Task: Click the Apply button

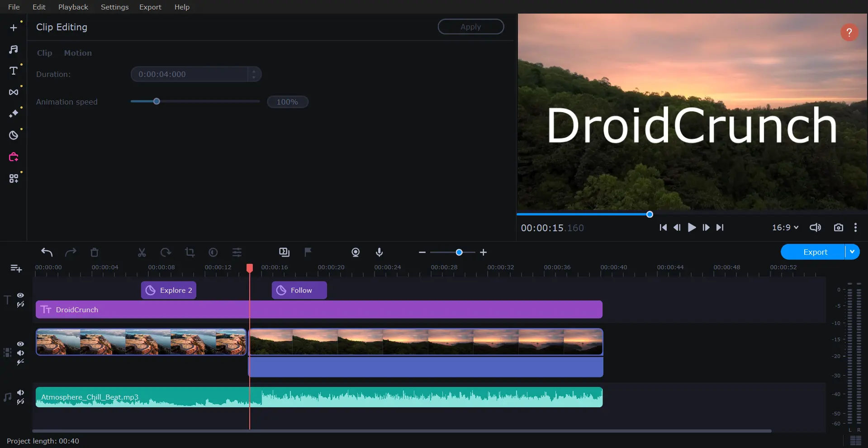Action: point(471,27)
